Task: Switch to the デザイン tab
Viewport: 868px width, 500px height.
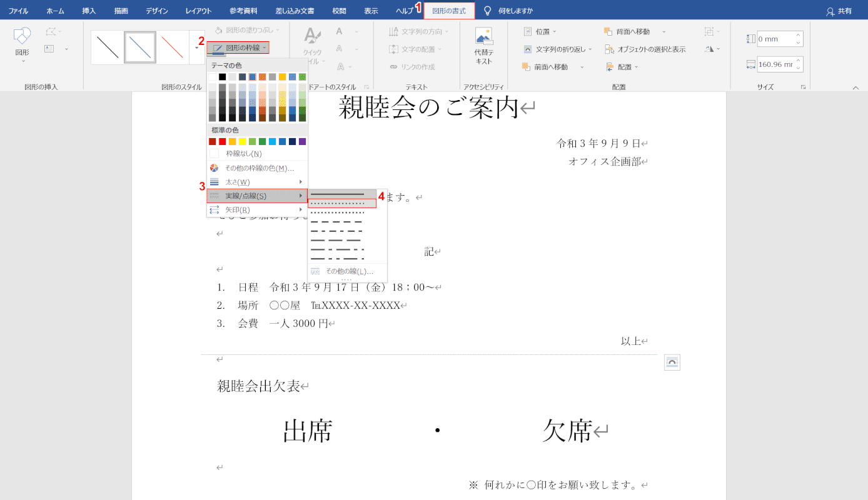Action: pos(156,11)
